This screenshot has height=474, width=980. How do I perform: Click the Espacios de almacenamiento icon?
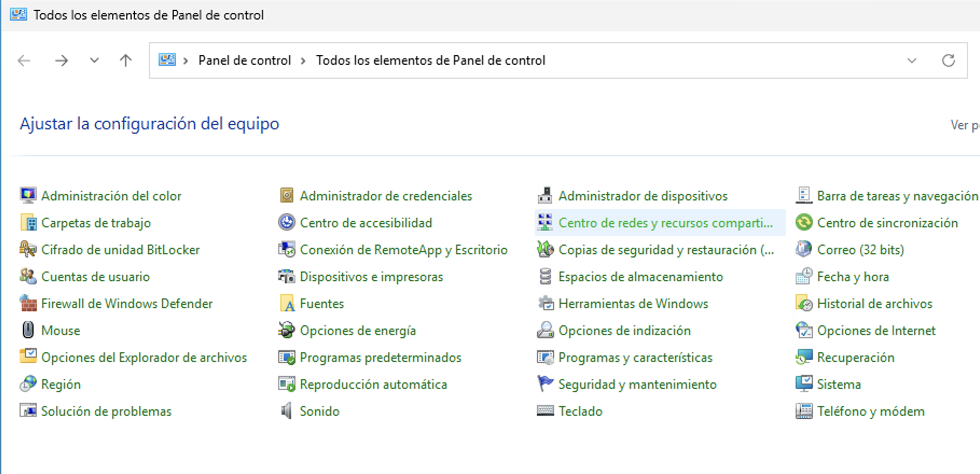(546, 276)
